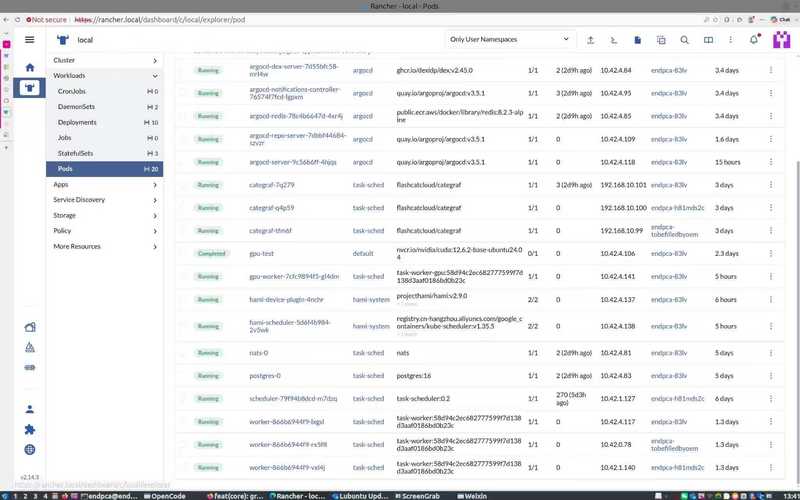Copy KubeConfig to clipboard icon

click(x=661, y=40)
